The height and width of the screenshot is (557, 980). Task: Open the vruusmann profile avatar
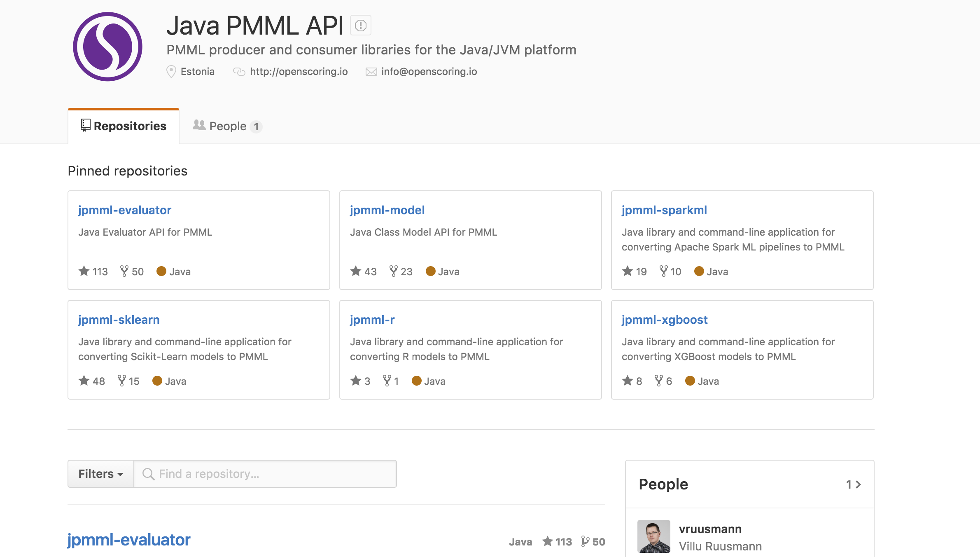click(x=654, y=536)
